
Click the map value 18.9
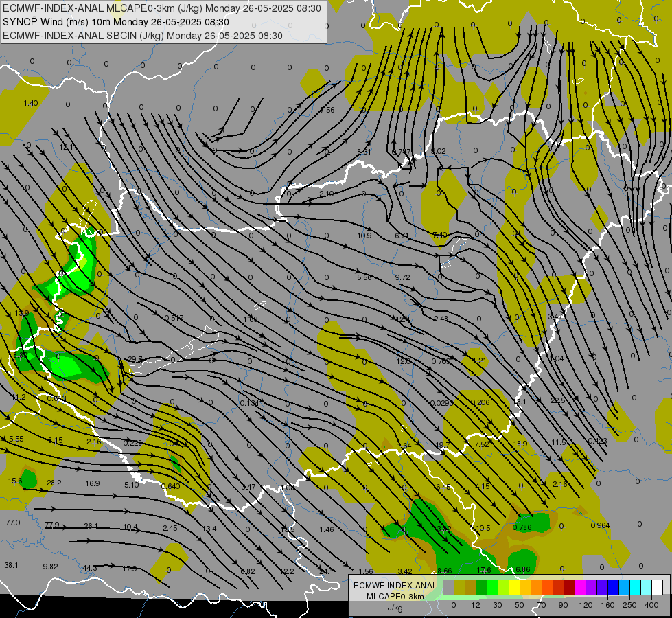[x=520, y=444]
